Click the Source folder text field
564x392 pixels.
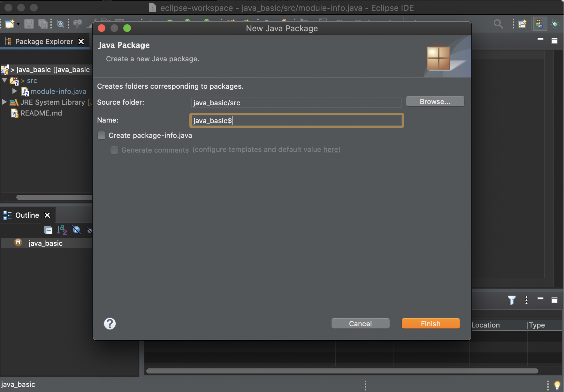pyautogui.click(x=296, y=102)
